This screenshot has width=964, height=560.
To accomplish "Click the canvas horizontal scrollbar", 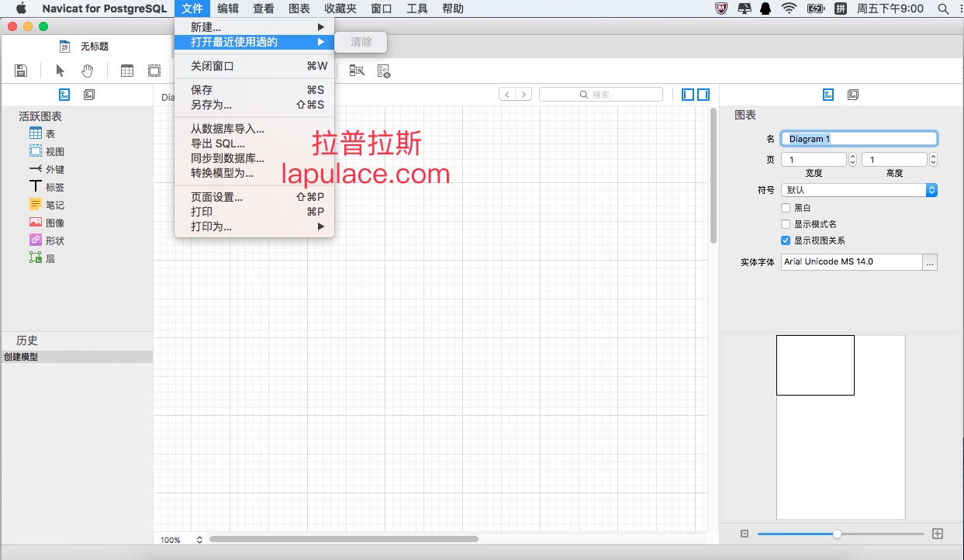I will 344,540.
